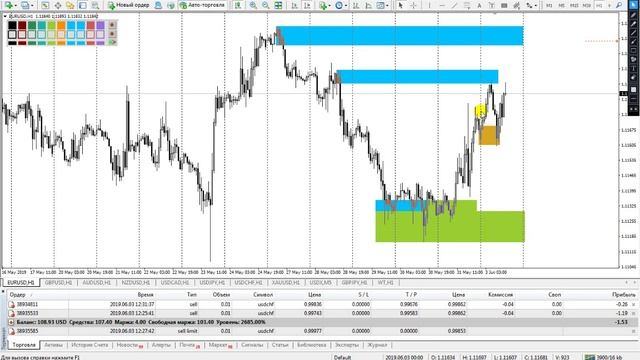Click the Default profile status bar entry
This screenshot has width=640, height=360.
click(342, 357)
